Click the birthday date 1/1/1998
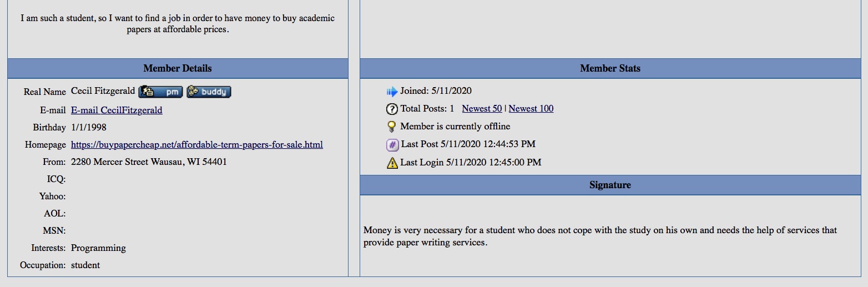Image resolution: width=868 pixels, height=287 pixels. click(88, 128)
